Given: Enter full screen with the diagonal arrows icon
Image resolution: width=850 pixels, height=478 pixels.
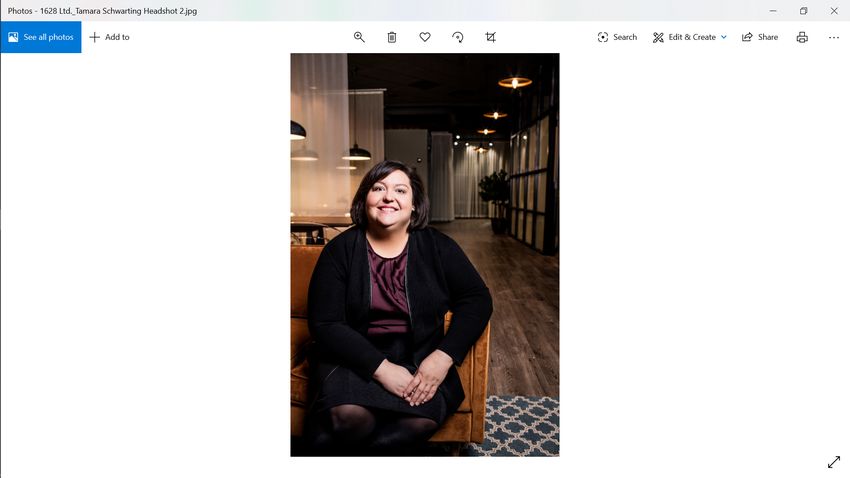Looking at the screenshot, I should click(834, 462).
